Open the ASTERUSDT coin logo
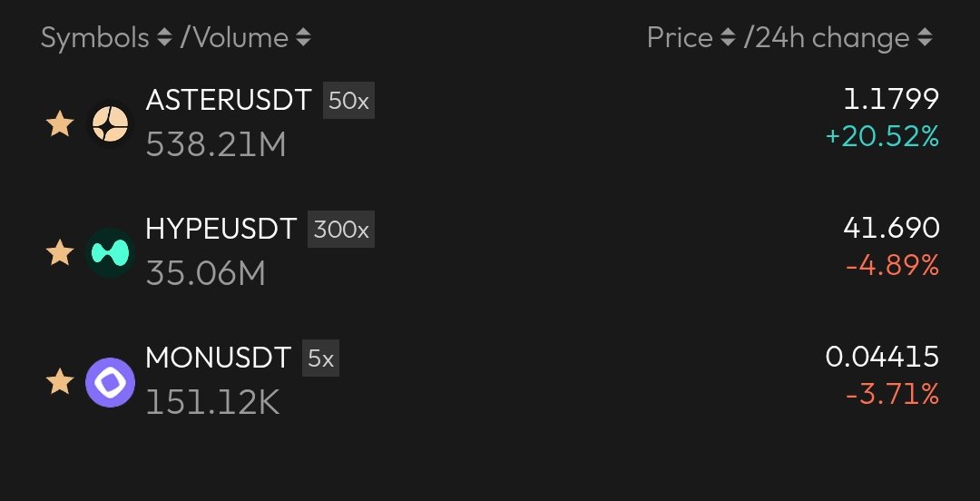The height and width of the screenshot is (501, 980). pyautogui.click(x=111, y=124)
